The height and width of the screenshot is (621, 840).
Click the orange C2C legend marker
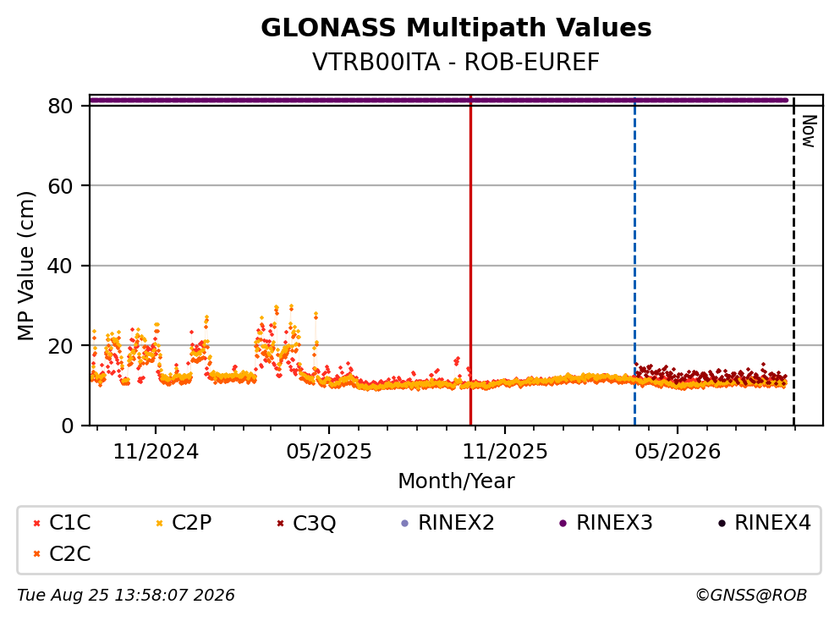36,554
